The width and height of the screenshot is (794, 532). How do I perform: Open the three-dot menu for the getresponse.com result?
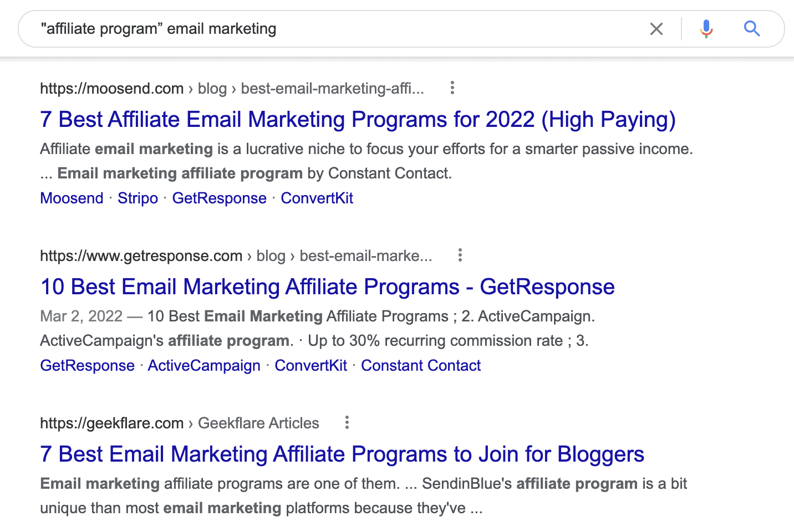pos(460,255)
